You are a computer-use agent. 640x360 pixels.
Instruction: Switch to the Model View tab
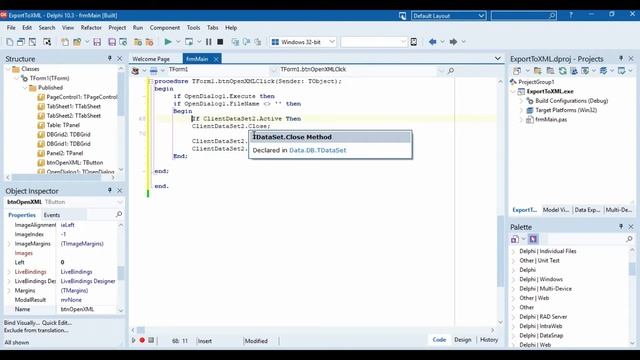[x=556, y=210]
